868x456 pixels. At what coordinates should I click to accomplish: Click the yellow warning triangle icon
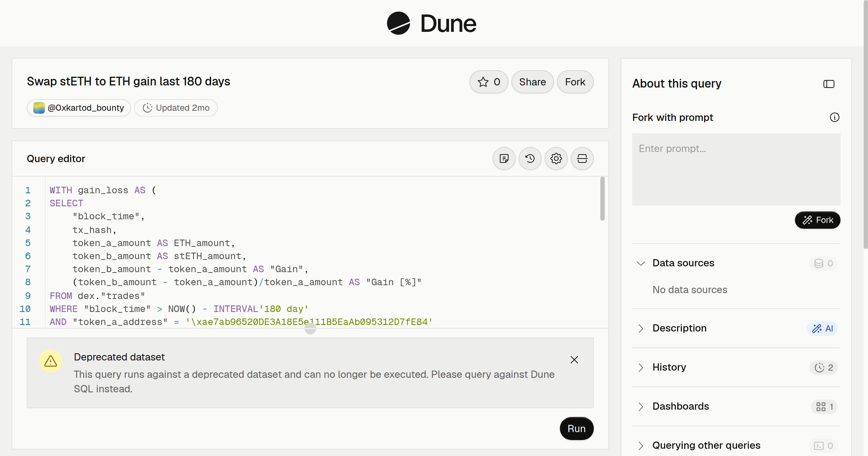tap(51, 361)
